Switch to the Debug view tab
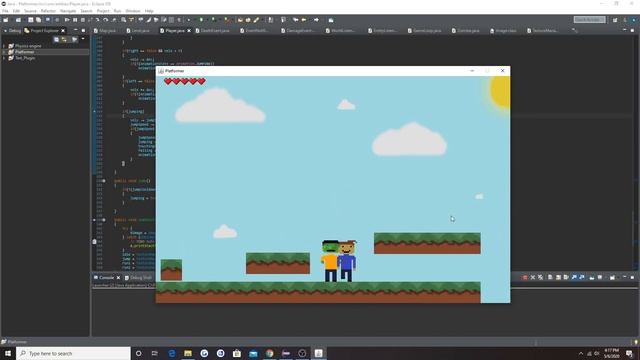 click(x=12, y=31)
